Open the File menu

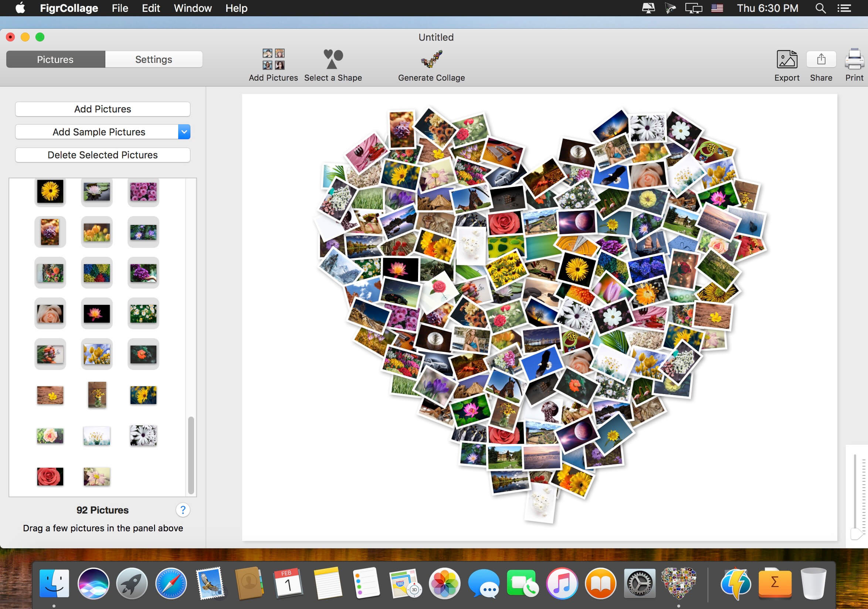pos(120,8)
